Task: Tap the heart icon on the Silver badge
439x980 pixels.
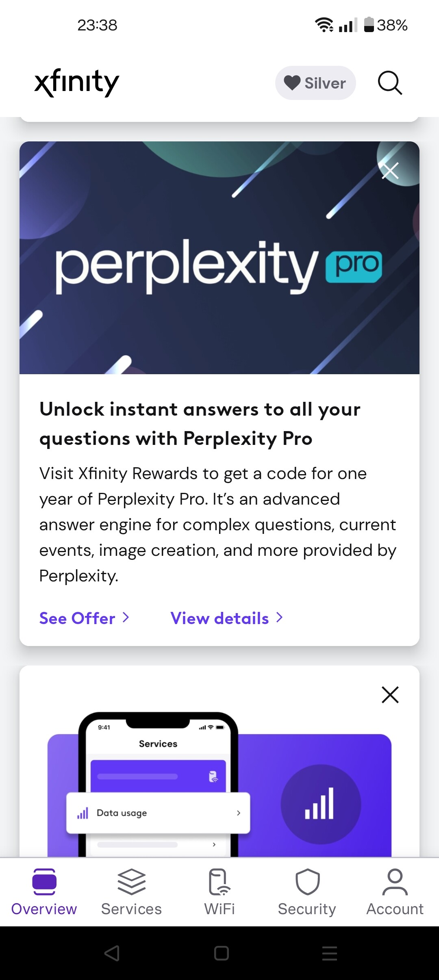Action: pyautogui.click(x=294, y=83)
